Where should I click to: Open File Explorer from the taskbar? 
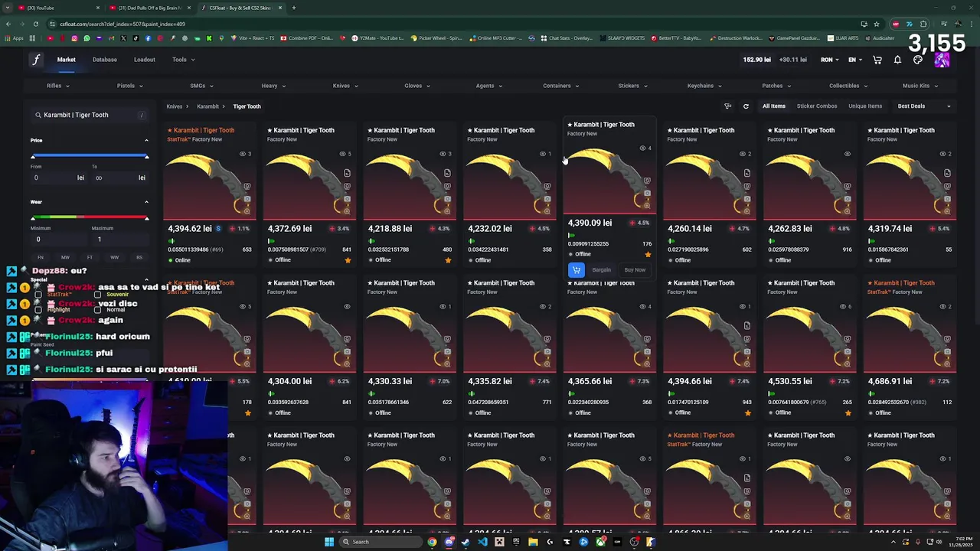click(x=533, y=542)
